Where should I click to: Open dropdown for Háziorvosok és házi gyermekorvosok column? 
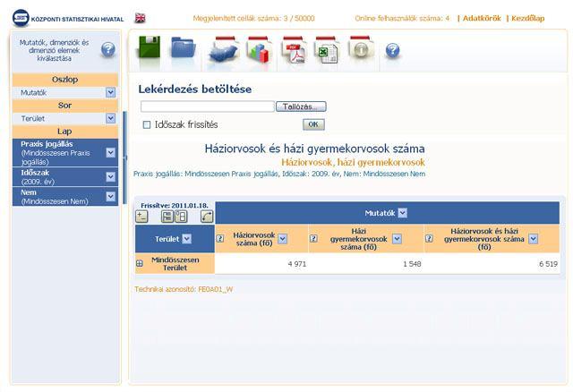(x=534, y=239)
